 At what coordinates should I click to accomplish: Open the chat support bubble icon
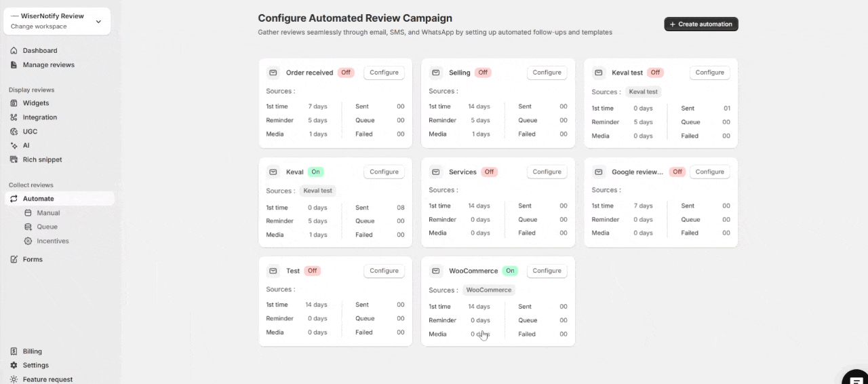click(x=855, y=379)
